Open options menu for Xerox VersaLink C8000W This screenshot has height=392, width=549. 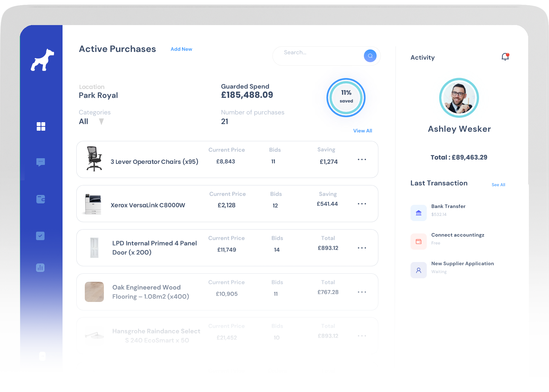(362, 204)
